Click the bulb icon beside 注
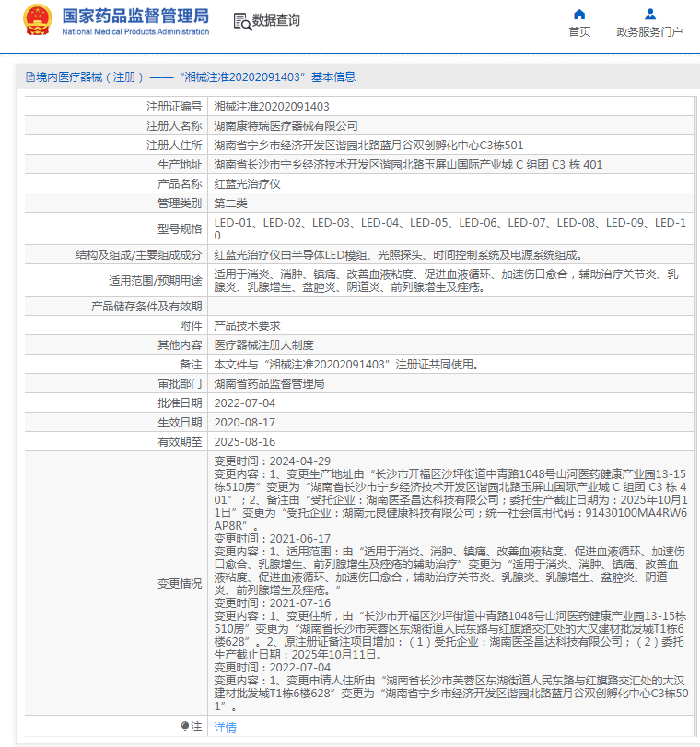The image size is (700, 747). click(x=185, y=726)
